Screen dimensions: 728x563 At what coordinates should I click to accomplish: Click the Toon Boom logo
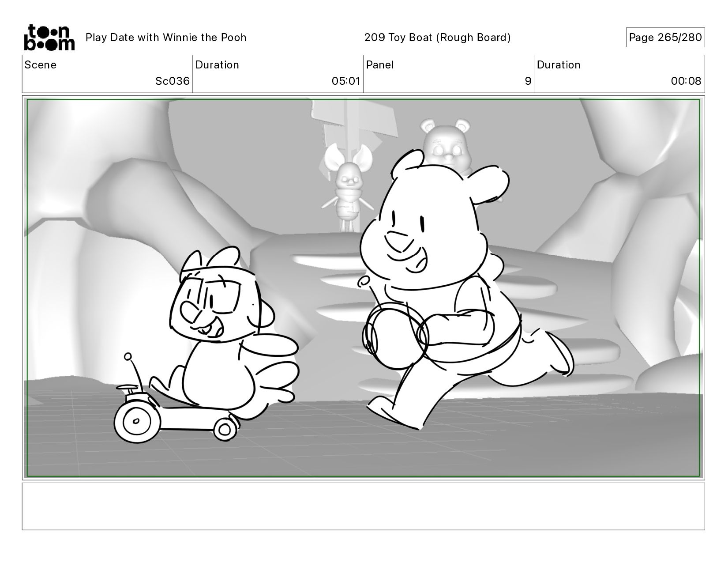tap(49, 38)
